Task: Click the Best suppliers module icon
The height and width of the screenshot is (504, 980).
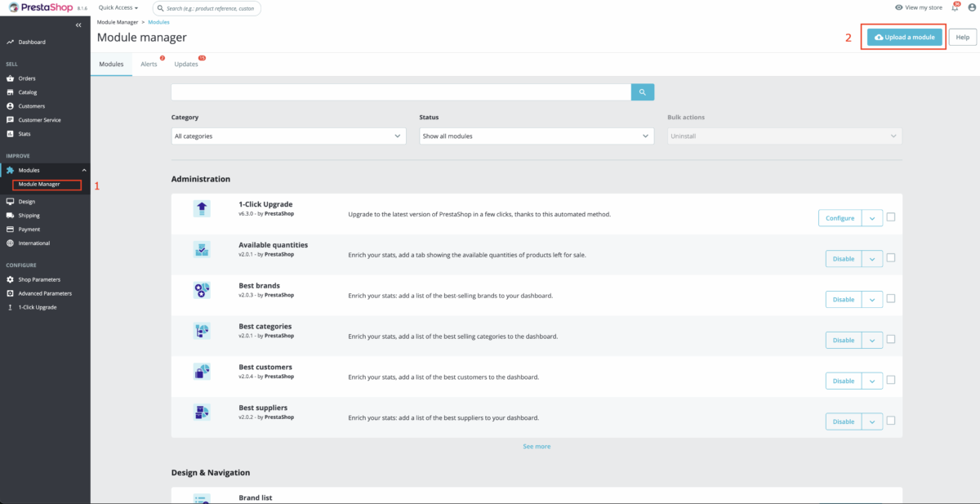Action: [202, 413]
